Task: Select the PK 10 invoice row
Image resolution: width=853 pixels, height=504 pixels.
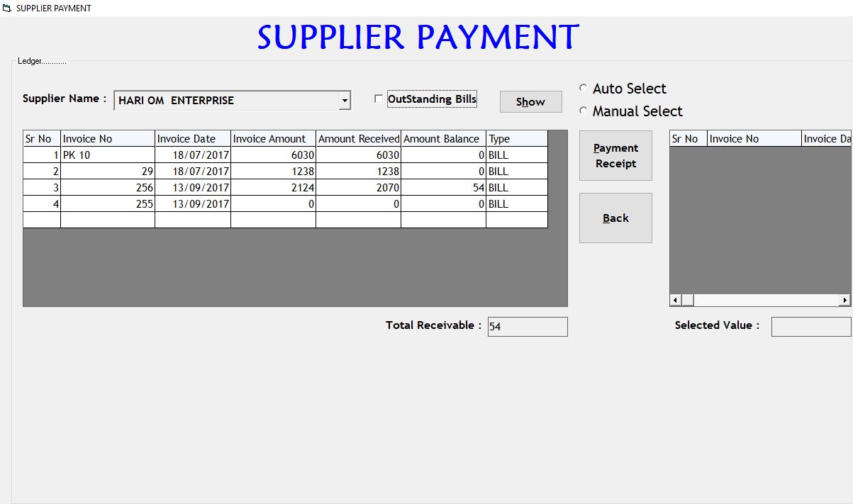Action: [x=107, y=155]
